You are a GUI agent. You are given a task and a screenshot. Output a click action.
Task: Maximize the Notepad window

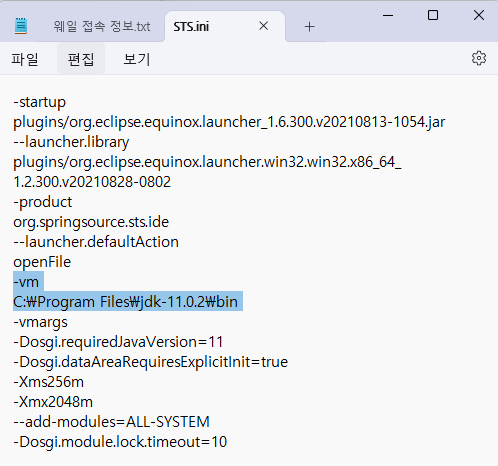[x=433, y=15]
